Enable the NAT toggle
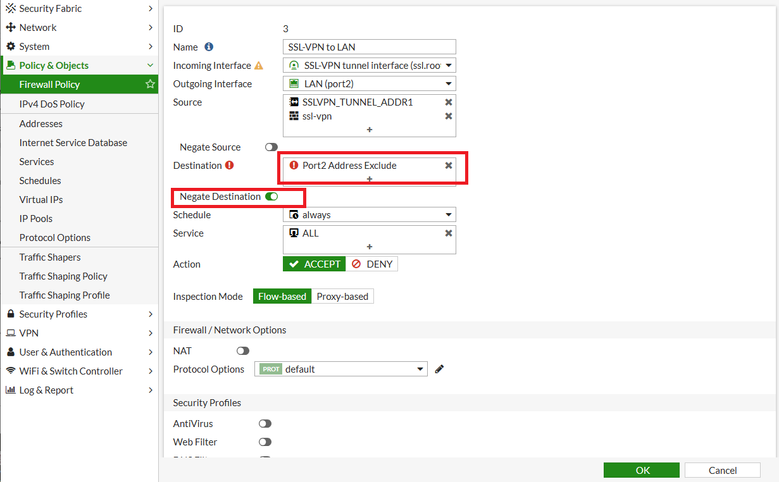The image size is (779, 482). tap(243, 351)
